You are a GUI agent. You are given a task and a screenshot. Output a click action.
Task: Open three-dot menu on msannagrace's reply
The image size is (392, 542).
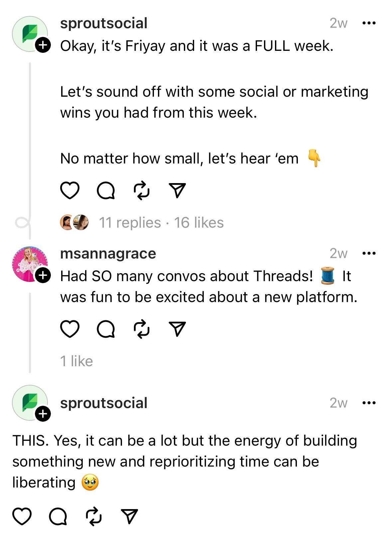click(x=369, y=254)
